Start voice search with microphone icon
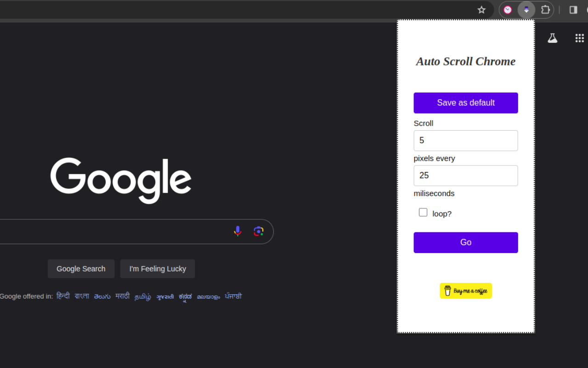Image resolution: width=588 pixels, height=368 pixels. point(237,231)
